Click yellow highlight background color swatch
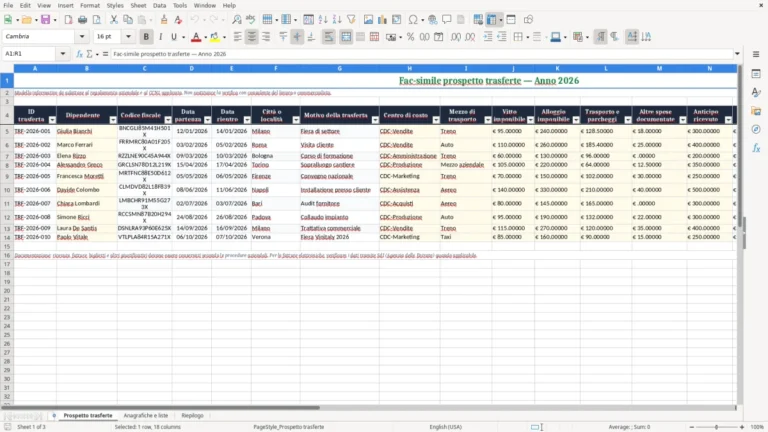Screen dimensions: 768x432 [x=215, y=37]
